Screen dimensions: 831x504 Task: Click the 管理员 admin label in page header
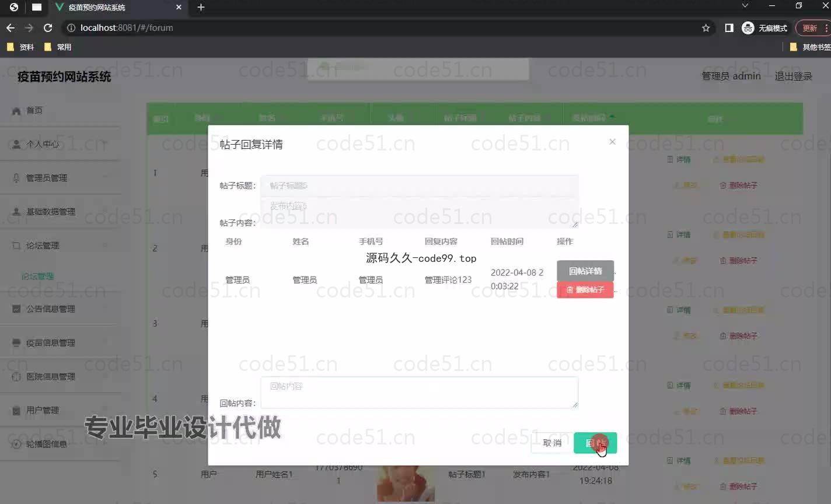(x=731, y=76)
